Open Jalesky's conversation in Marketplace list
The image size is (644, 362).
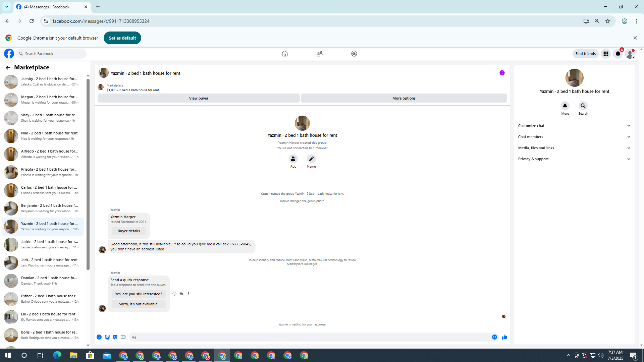[x=44, y=81]
